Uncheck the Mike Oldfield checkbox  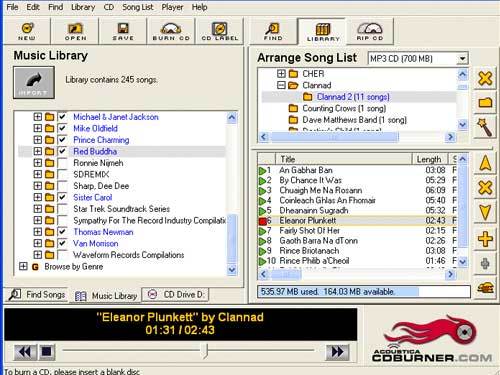point(62,128)
